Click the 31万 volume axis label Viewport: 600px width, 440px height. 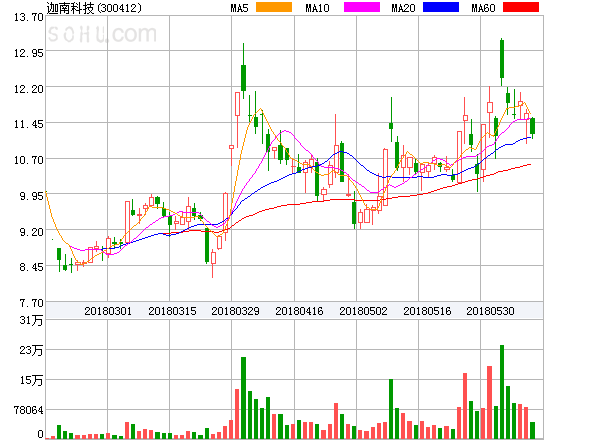click(x=31, y=320)
